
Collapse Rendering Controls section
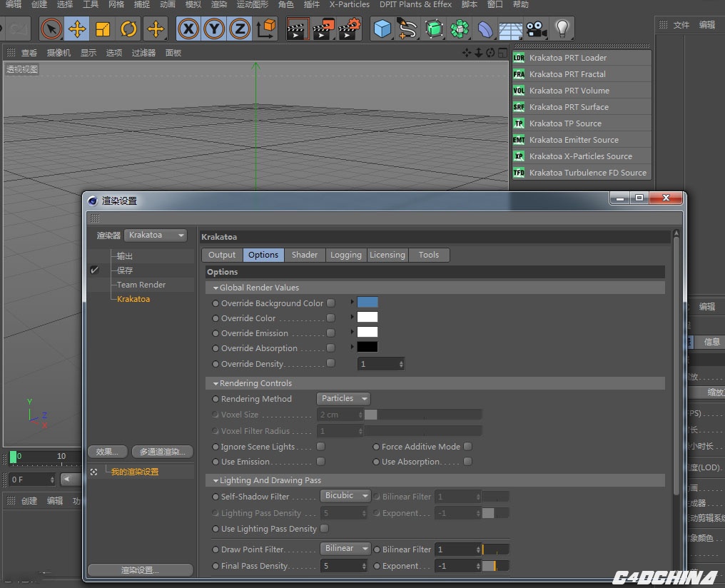tap(216, 383)
